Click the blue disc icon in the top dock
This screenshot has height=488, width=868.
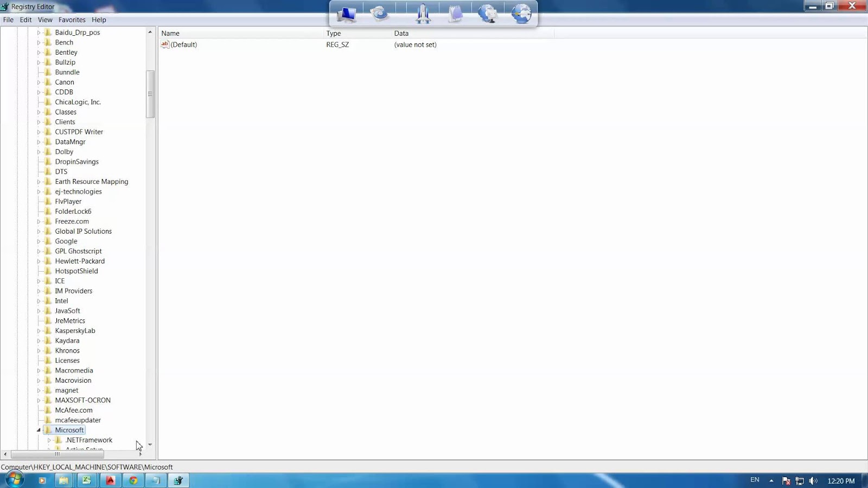point(379,13)
